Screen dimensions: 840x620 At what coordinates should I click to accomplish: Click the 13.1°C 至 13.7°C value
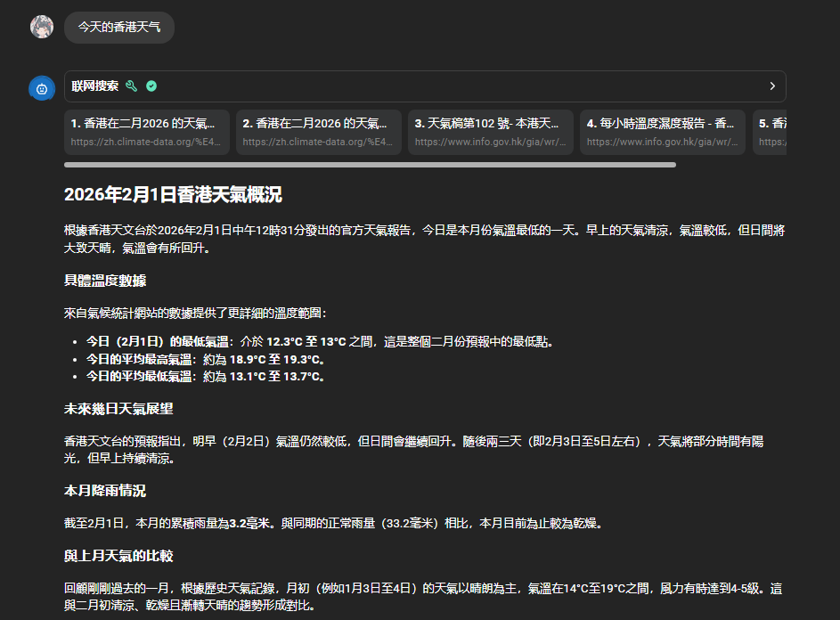[274, 377]
